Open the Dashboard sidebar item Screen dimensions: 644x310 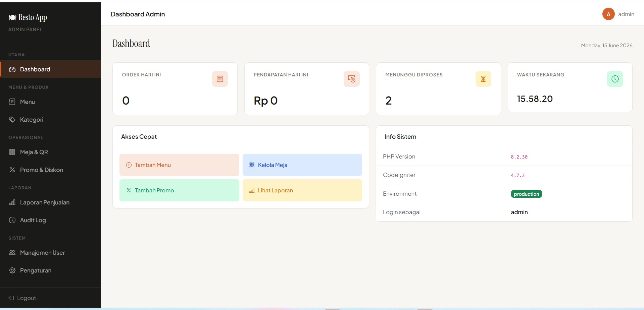pos(50,69)
